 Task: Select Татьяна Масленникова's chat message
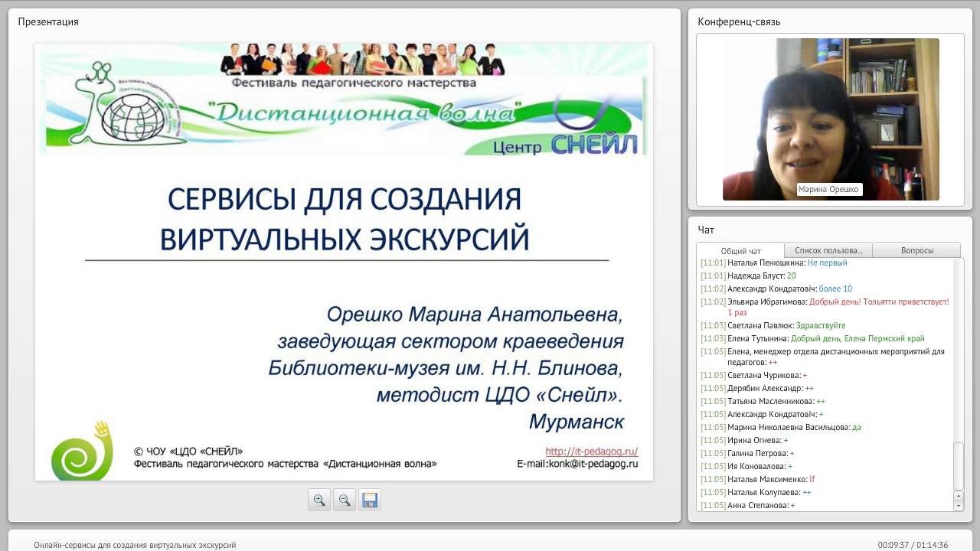point(763,401)
